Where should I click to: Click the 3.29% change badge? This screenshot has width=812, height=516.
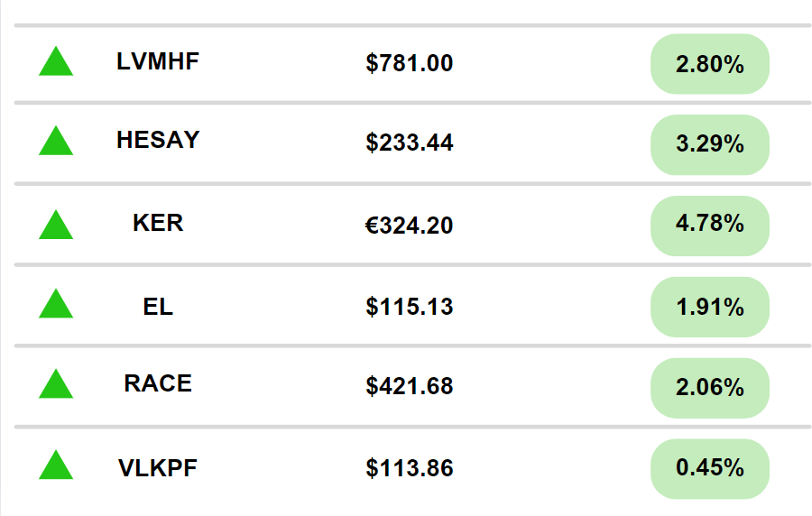point(709,144)
